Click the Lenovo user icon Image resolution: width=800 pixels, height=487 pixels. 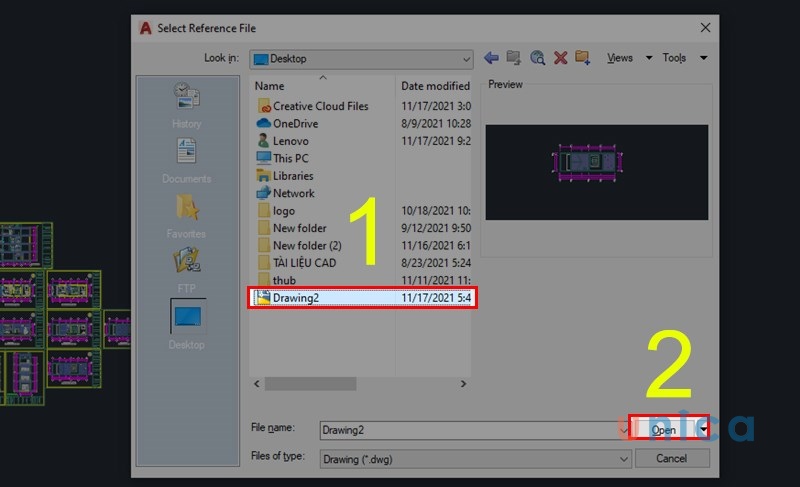tap(263, 141)
